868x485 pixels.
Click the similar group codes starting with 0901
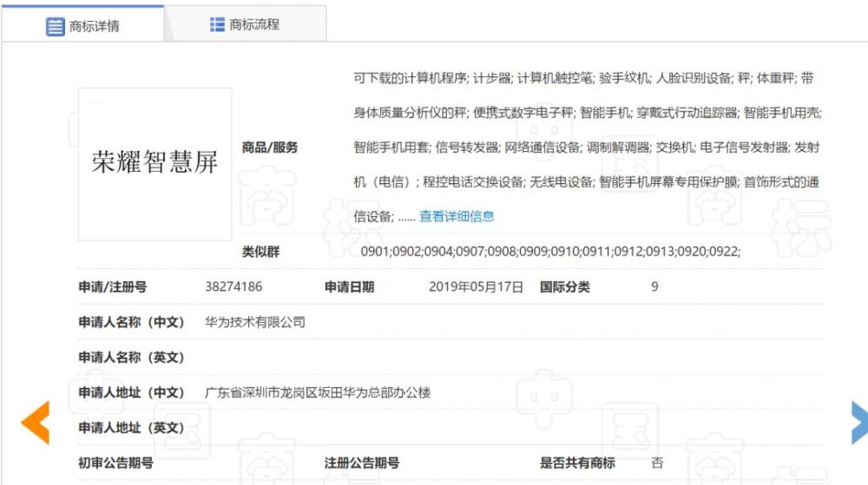pyautogui.click(x=550, y=251)
